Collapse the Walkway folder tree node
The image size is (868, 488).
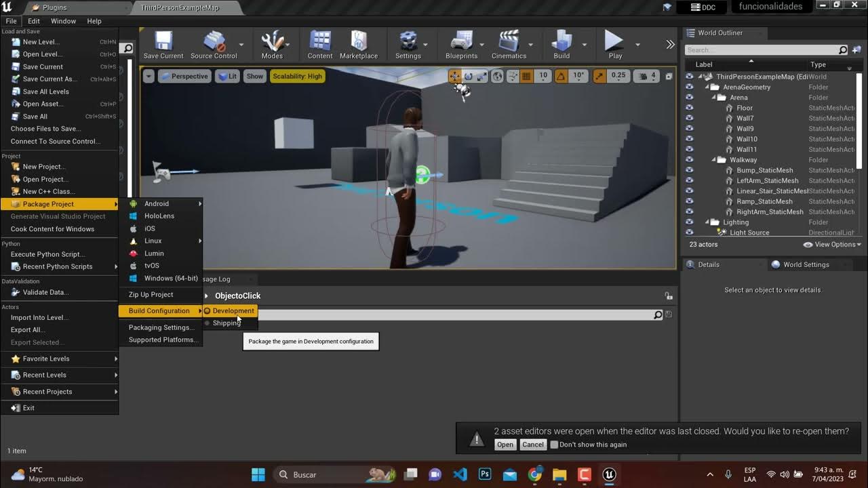[713, 160]
